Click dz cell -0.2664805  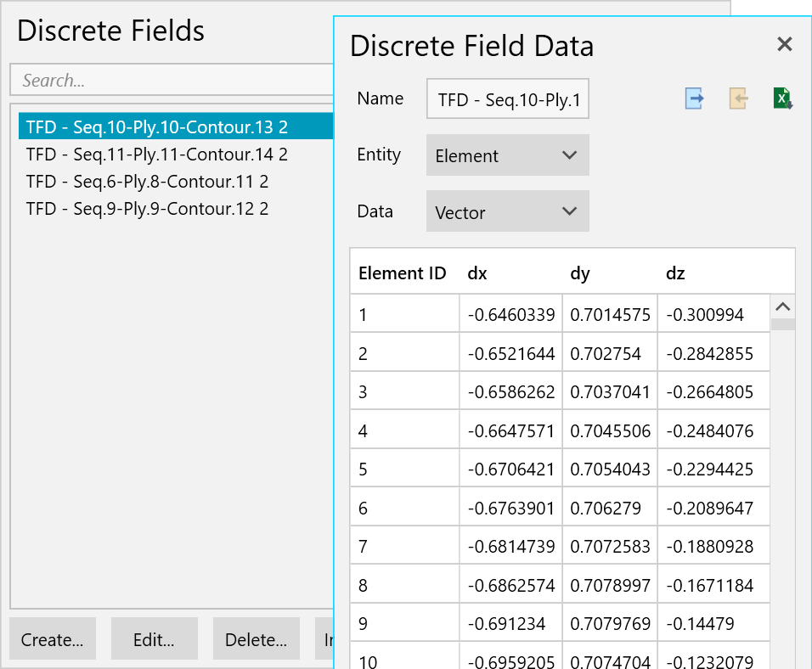713,391
